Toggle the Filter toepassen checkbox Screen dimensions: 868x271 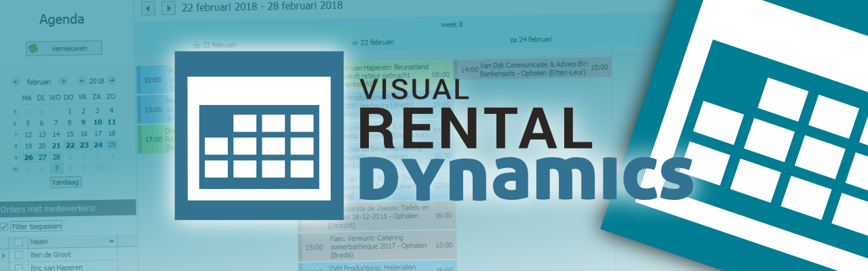[x=4, y=226]
